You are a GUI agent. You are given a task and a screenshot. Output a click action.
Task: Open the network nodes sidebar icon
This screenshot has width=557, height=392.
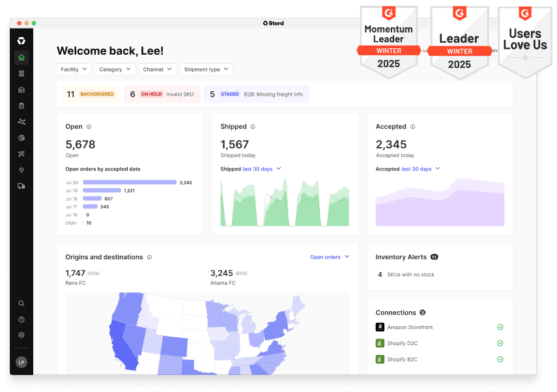(21, 122)
